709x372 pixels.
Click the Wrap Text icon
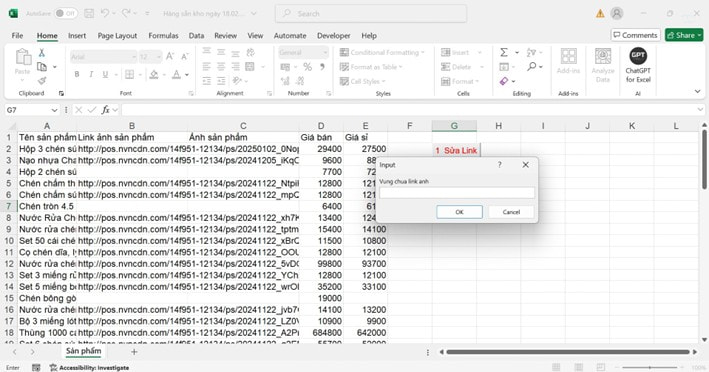(x=250, y=52)
